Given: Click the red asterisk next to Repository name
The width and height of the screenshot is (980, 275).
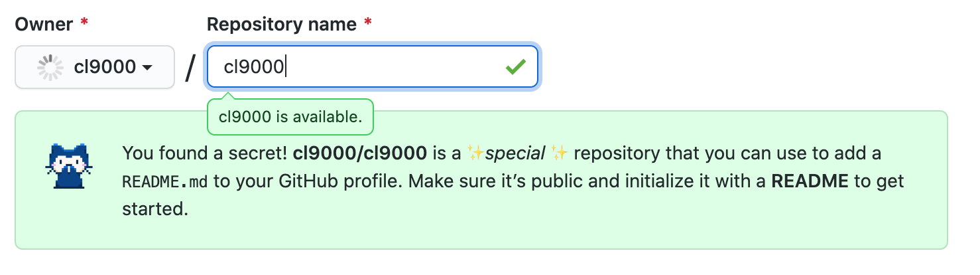Looking at the screenshot, I should tap(368, 23).
